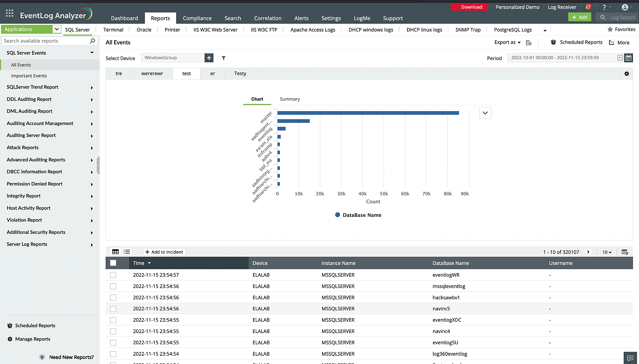
Task: Open the apps grid launcher icon
Action: tap(10, 13)
